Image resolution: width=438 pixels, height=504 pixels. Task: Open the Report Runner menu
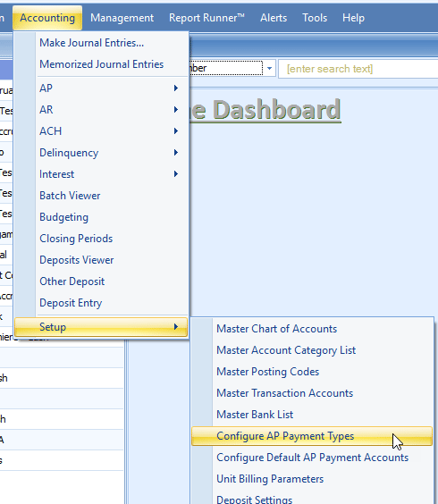pos(206,18)
